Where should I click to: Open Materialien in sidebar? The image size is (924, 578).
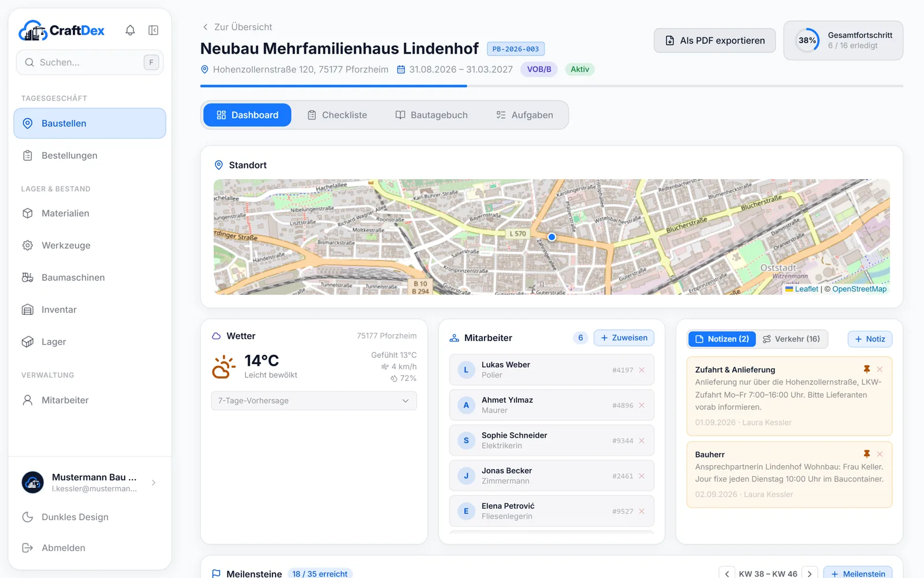90,213
